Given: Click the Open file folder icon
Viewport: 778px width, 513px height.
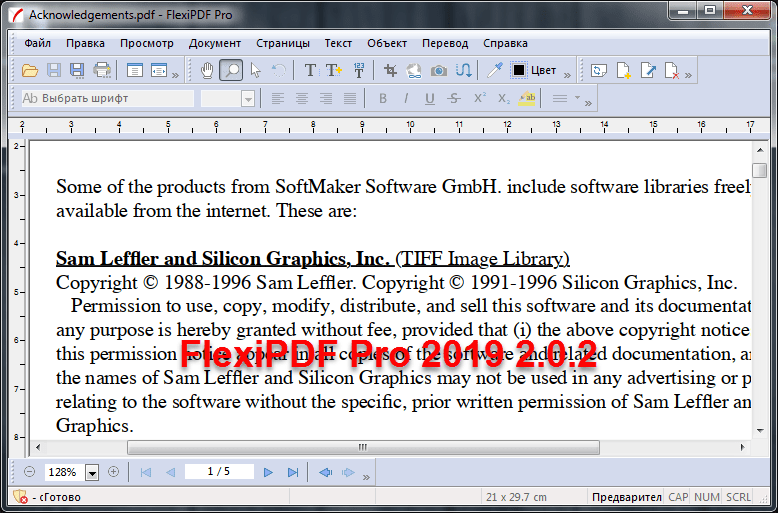Looking at the screenshot, I should click(30, 70).
